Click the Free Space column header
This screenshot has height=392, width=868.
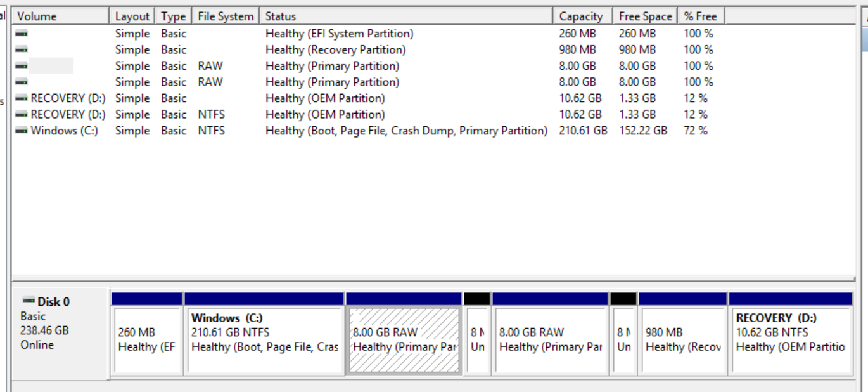(645, 16)
